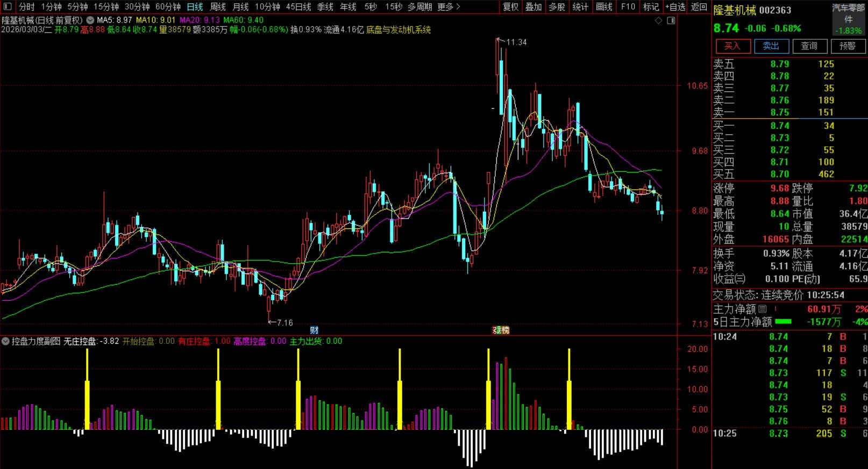Image resolution: width=868 pixels, height=469 pixels.
Task: Switch to the 周线 weekly chart tab
Action: pos(218,7)
